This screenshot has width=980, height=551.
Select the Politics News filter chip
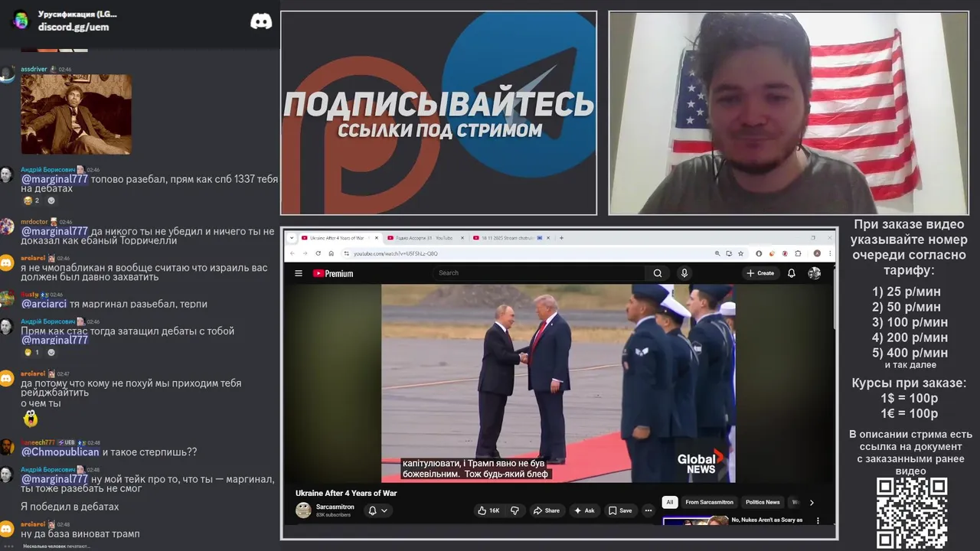763,502
